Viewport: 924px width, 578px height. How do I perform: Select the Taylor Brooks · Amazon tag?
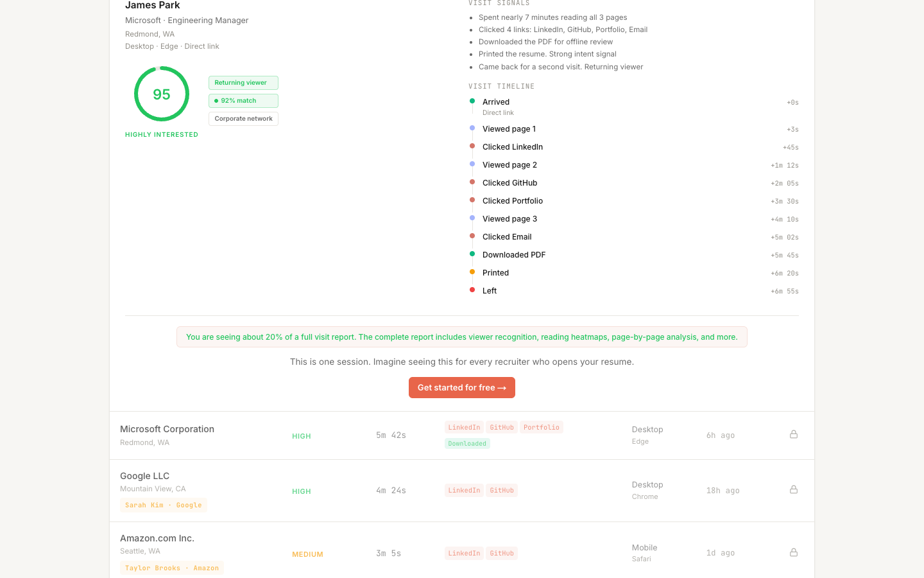tap(172, 568)
